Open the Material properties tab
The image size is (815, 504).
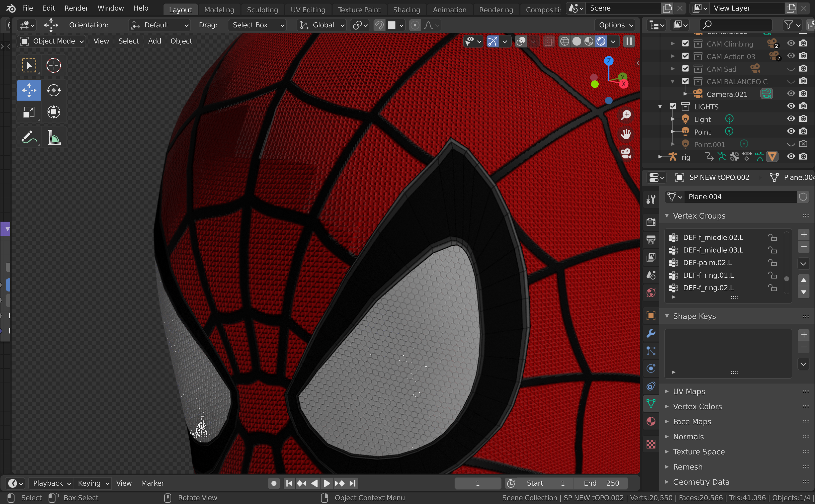pyautogui.click(x=651, y=421)
